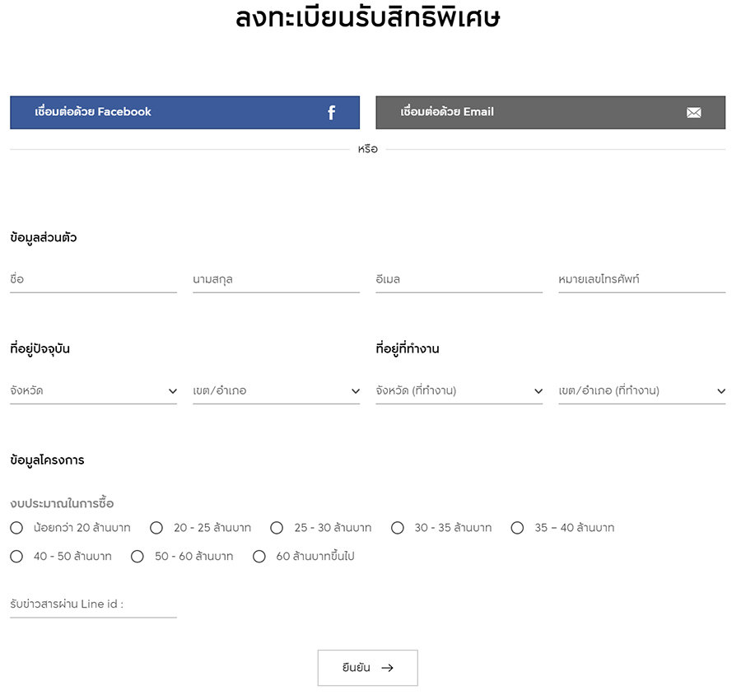Expand the เขต/อำเภอ (ที่ทำงาน) dropdown
Screen dimensions: 741x700
tap(641, 391)
